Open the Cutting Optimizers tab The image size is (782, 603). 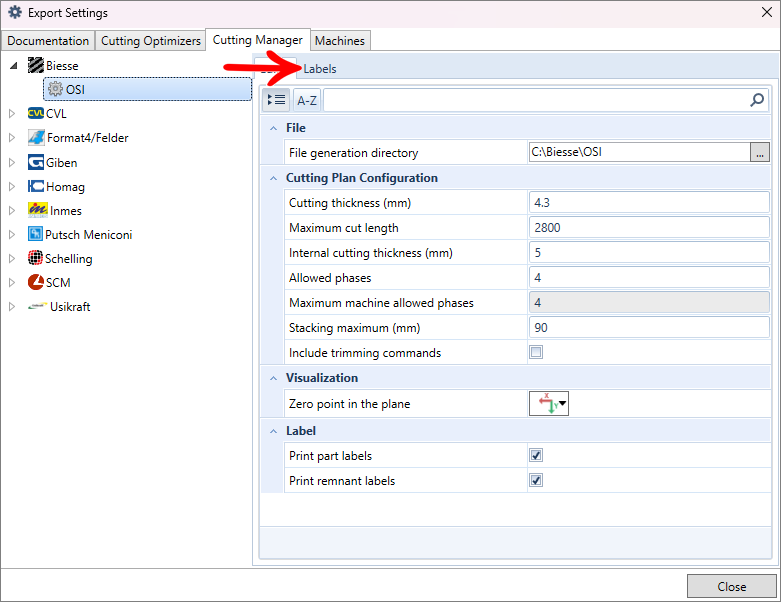(x=151, y=40)
